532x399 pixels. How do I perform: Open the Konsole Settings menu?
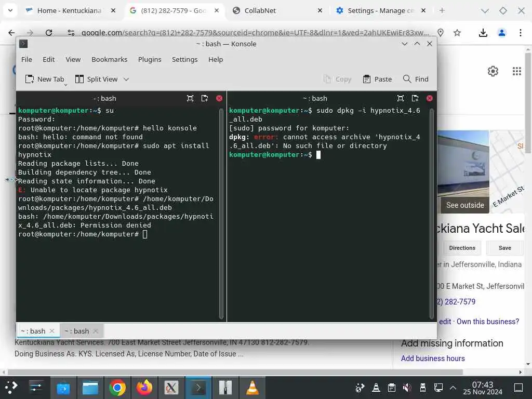click(184, 59)
